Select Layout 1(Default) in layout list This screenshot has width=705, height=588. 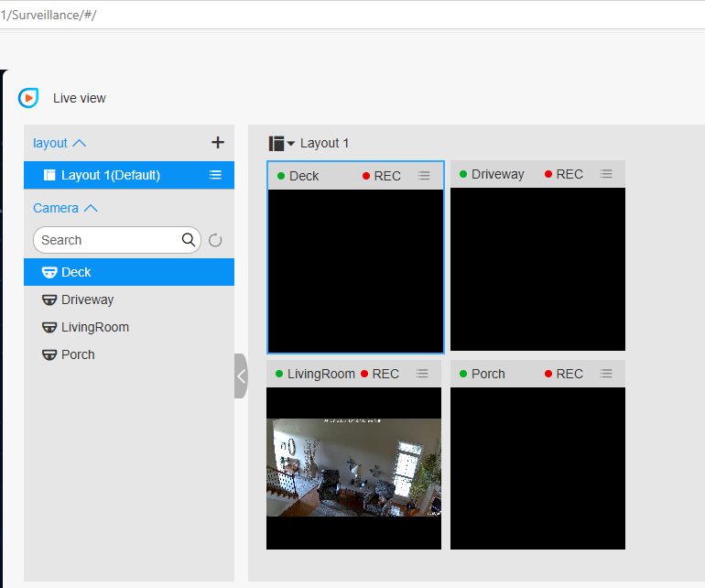[129, 175]
